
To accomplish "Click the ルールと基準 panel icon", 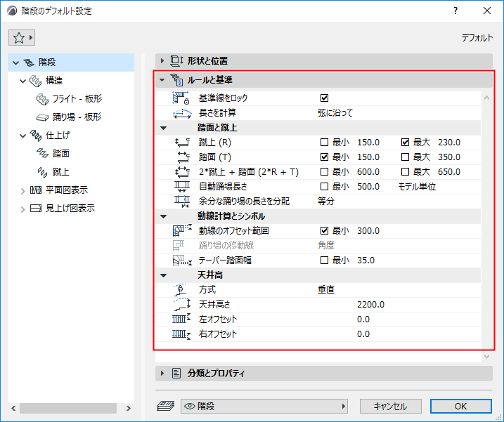I will point(176,79).
